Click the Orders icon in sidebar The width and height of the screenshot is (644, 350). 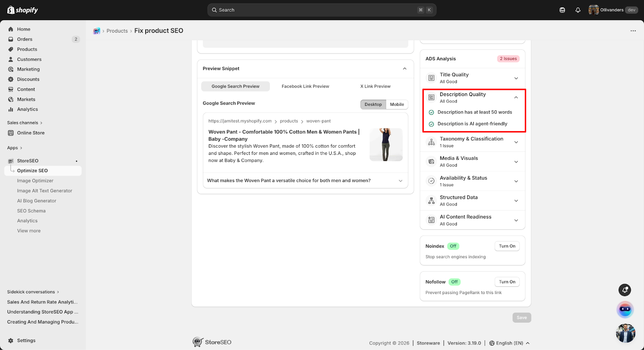coord(11,39)
